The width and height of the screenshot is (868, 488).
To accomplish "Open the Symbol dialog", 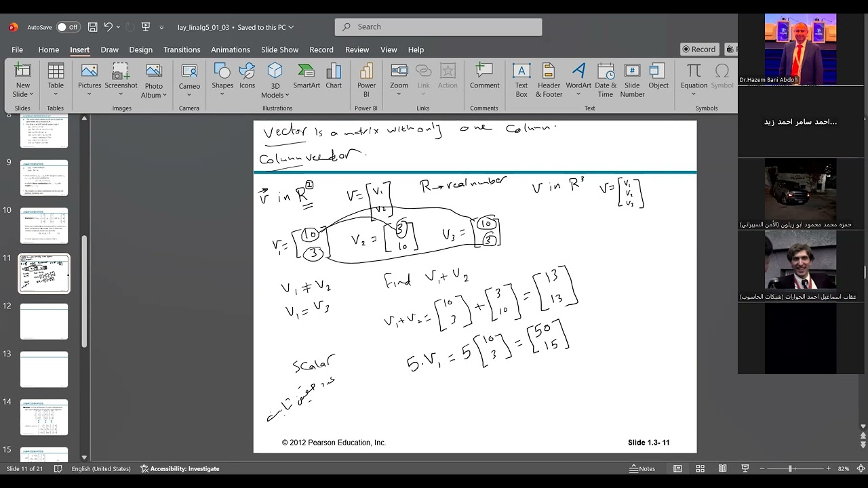I will [722, 77].
